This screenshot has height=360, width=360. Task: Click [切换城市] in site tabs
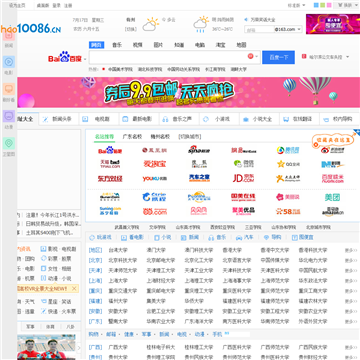coord(190,137)
